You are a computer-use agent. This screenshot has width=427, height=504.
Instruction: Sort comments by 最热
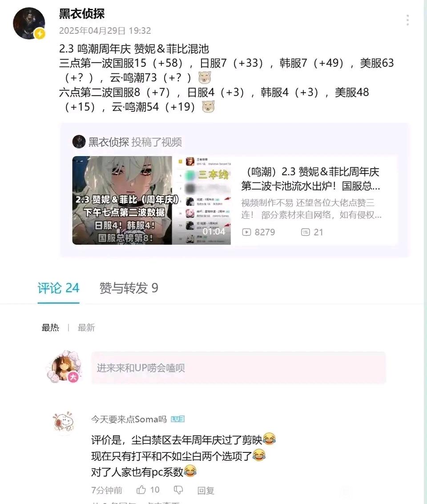click(x=50, y=327)
